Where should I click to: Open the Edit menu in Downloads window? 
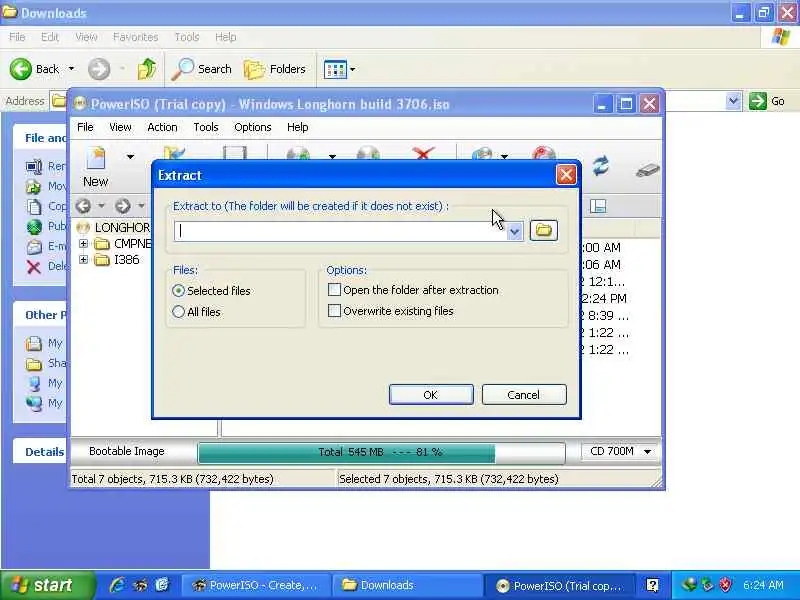[x=49, y=37]
